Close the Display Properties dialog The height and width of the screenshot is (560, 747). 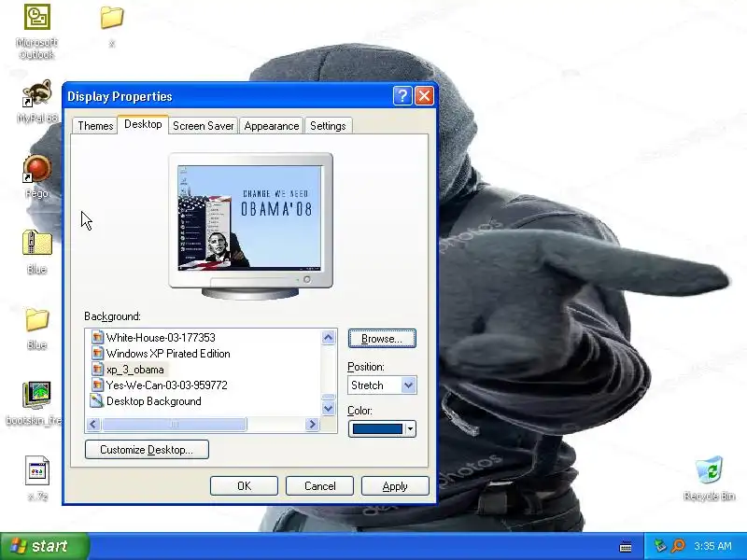[x=424, y=96]
